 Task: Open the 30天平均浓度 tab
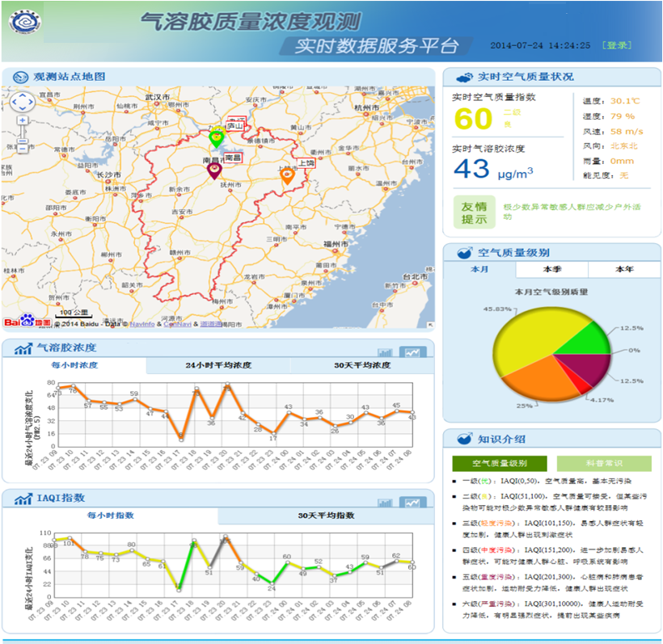click(x=362, y=366)
